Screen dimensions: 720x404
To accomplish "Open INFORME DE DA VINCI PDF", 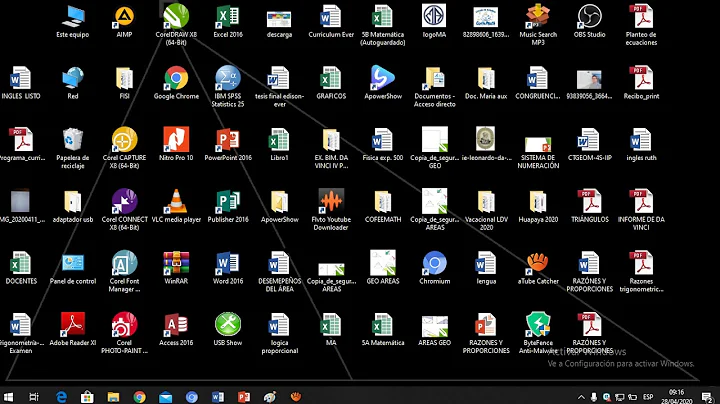I will [641, 210].
